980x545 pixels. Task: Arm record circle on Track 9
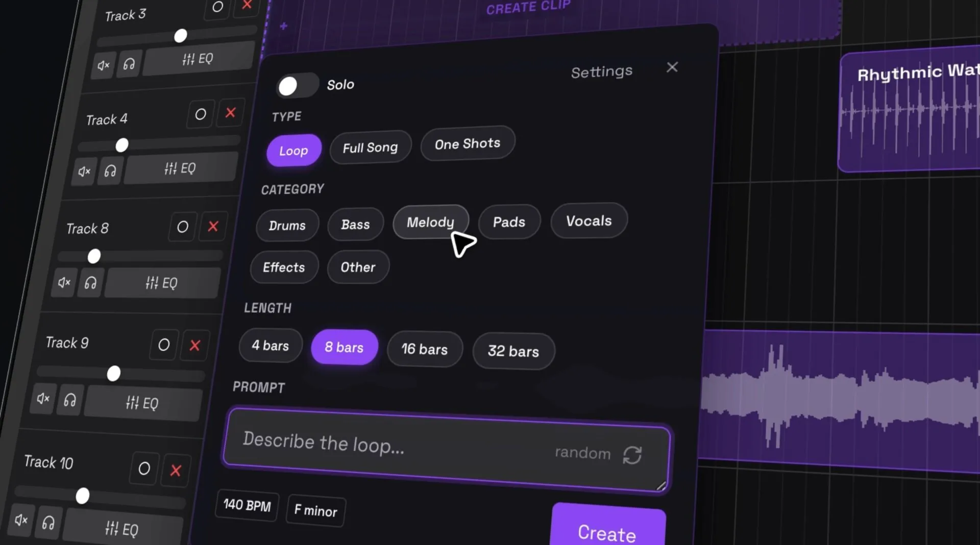coord(164,345)
